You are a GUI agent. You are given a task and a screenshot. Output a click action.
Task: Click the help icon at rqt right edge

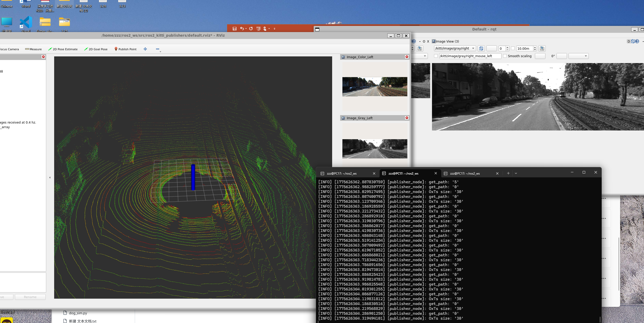click(x=637, y=41)
